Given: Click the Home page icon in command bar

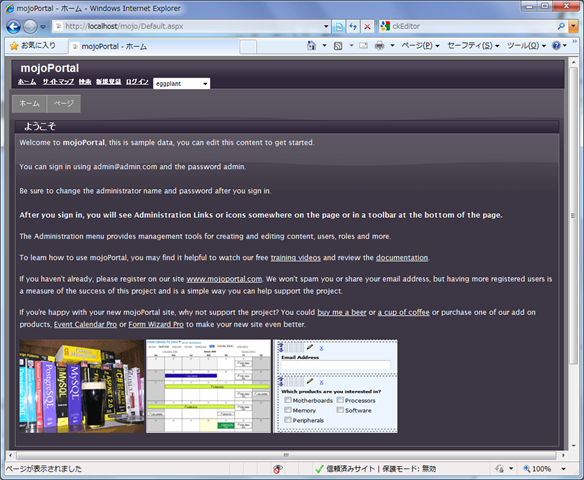Looking at the screenshot, I should click(x=311, y=45).
